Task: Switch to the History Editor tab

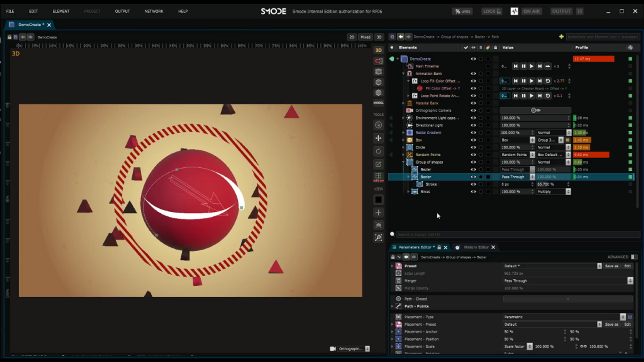Action: [476, 247]
